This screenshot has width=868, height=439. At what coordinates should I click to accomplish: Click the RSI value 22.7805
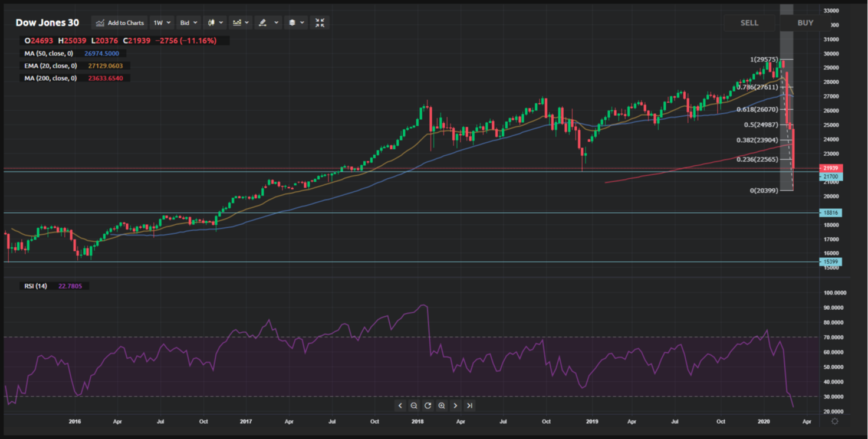(70, 286)
